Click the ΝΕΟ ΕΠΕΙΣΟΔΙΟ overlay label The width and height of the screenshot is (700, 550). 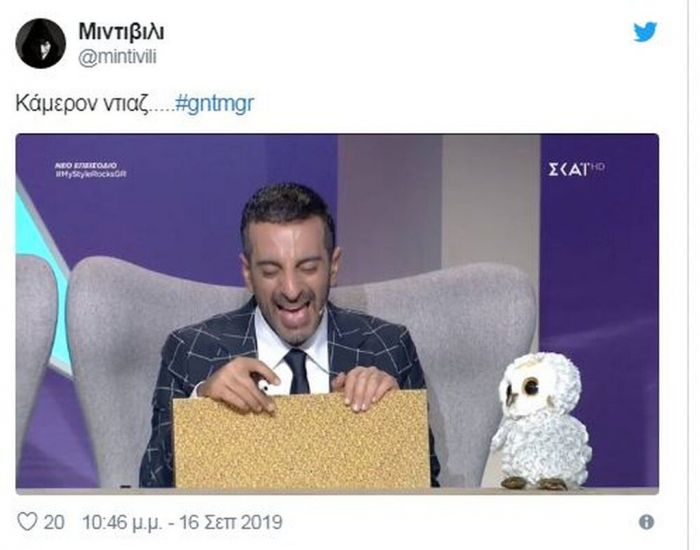tap(86, 166)
